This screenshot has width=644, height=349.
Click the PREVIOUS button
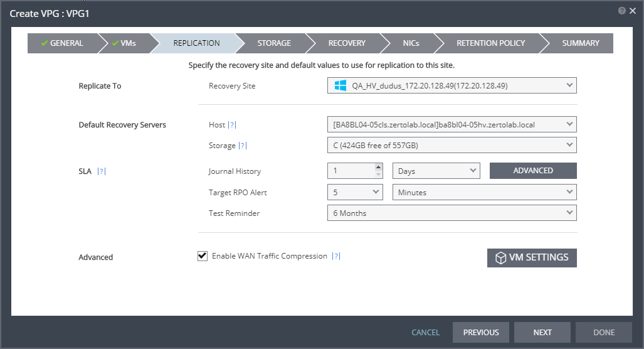tap(481, 332)
